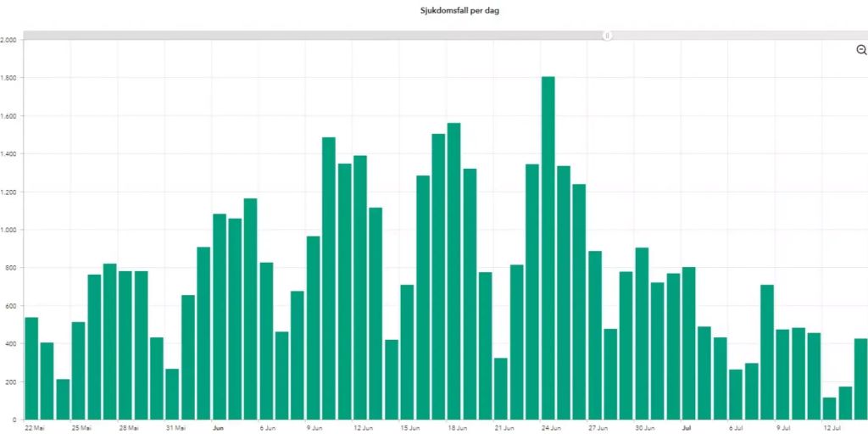Select the bar above the 18 Jun label
Viewport: 868px width, 434px height.
point(454,271)
